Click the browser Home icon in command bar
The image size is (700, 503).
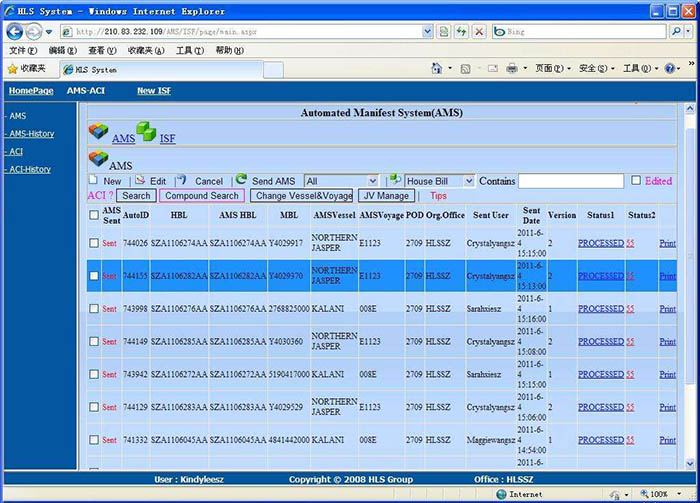[x=436, y=69]
